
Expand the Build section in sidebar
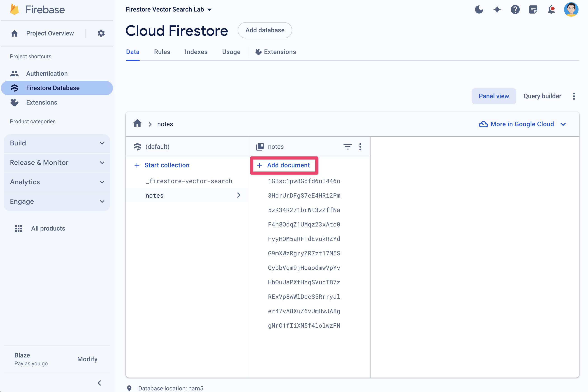(x=57, y=143)
